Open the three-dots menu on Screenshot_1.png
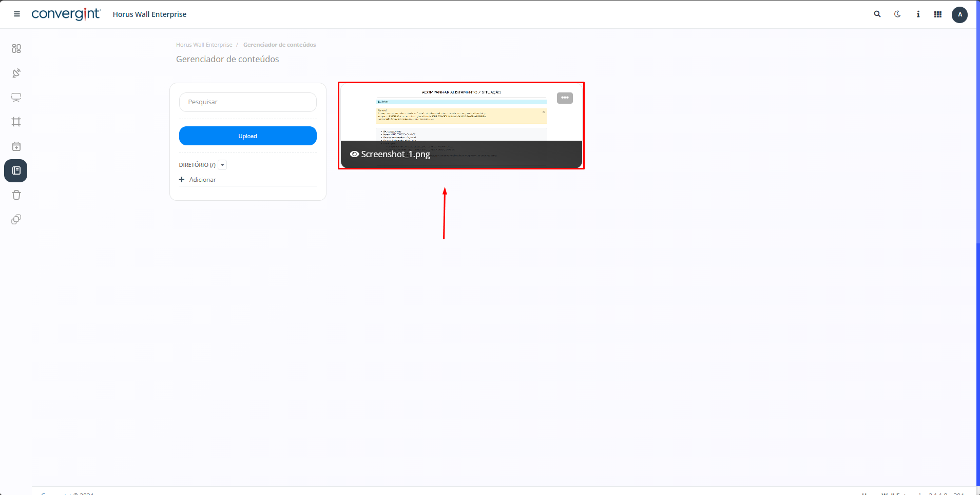980x495 pixels. (x=565, y=98)
